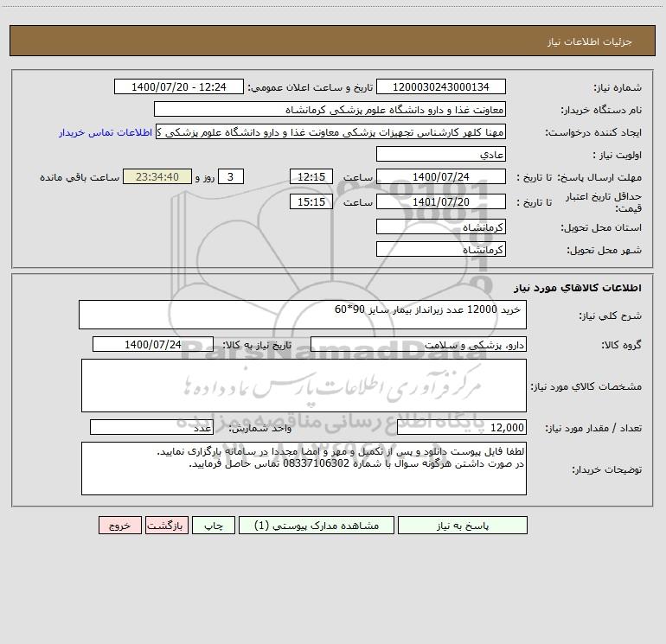Click price validity date field 1401/07/20
Image resolution: width=666 pixels, height=644 pixels.
pyautogui.click(x=441, y=201)
